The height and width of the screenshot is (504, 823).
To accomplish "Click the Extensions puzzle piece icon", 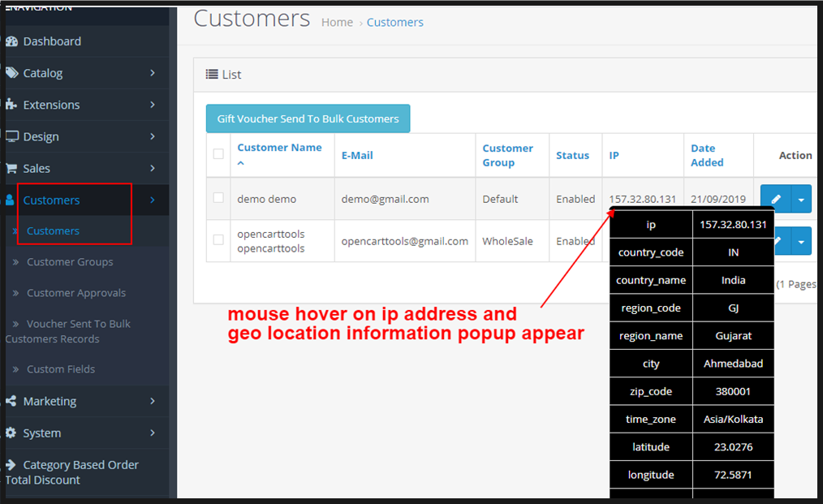I will [11, 105].
